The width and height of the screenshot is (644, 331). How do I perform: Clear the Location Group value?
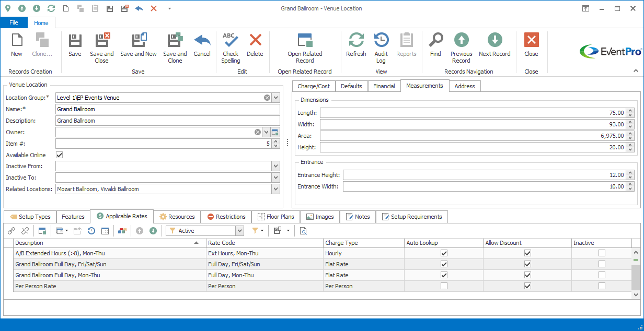click(x=267, y=98)
